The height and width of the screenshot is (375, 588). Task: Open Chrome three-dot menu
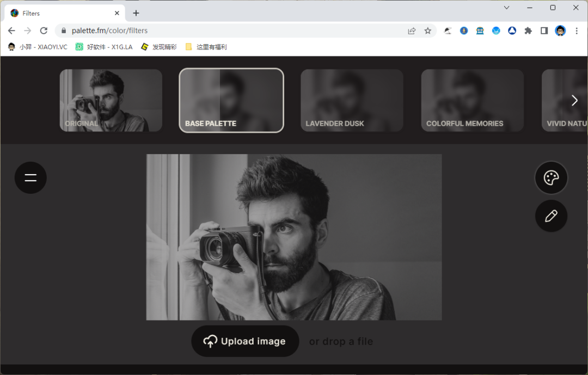tap(577, 31)
